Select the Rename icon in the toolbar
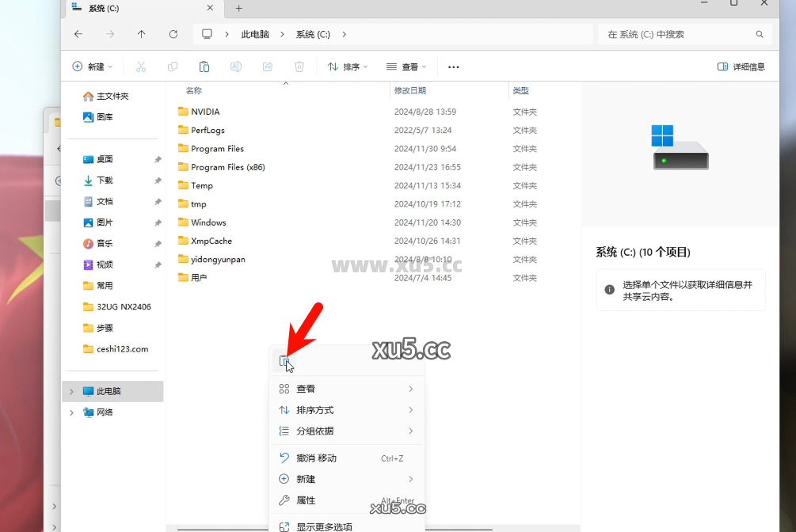 pyautogui.click(x=235, y=66)
